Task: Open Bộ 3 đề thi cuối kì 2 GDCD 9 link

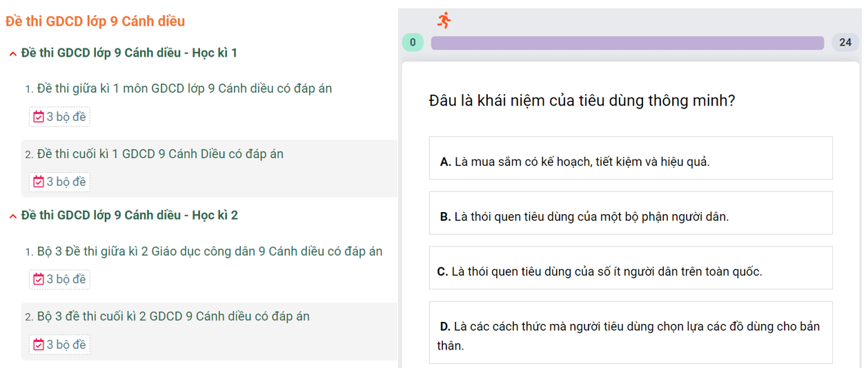Action: [x=173, y=316]
